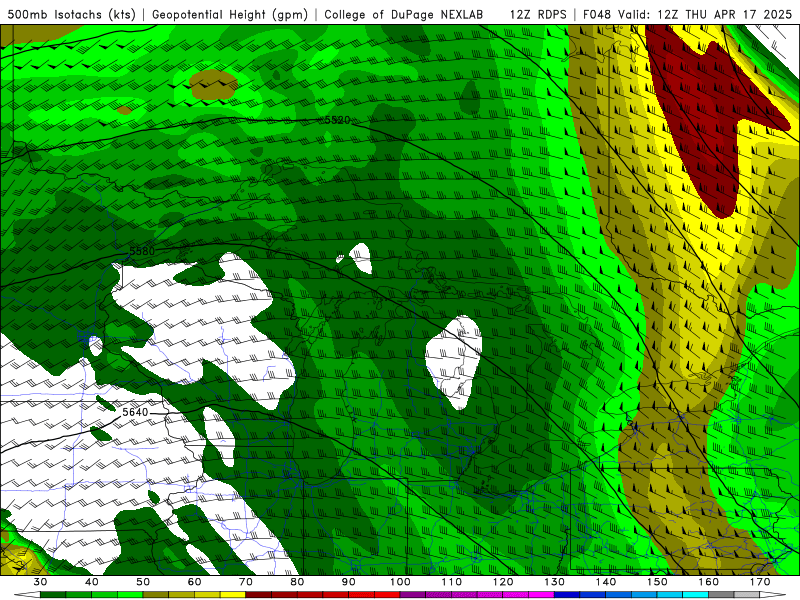Click the 160 value on the color scale
Screen dimensions: 800x600
pyautogui.click(x=709, y=582)
